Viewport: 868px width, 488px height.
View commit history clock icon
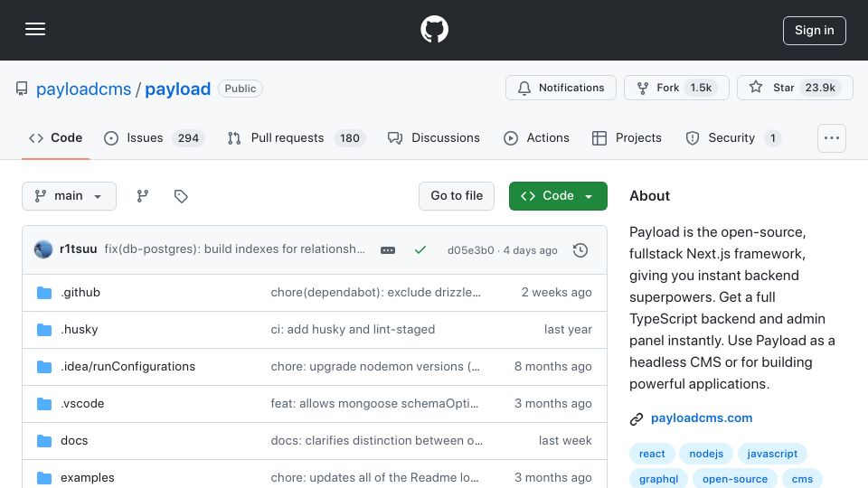[580, 250]
